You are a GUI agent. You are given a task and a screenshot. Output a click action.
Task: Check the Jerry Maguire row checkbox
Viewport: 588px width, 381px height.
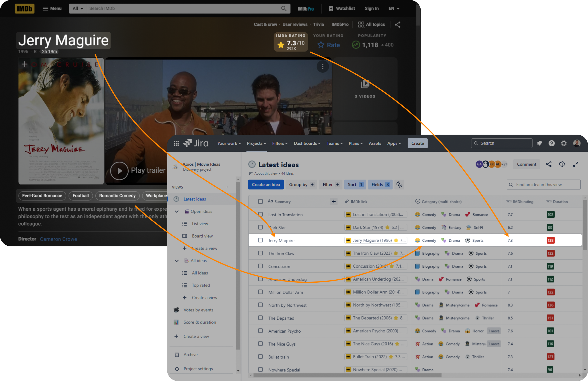pyautogui.click(x=260, y=240)
